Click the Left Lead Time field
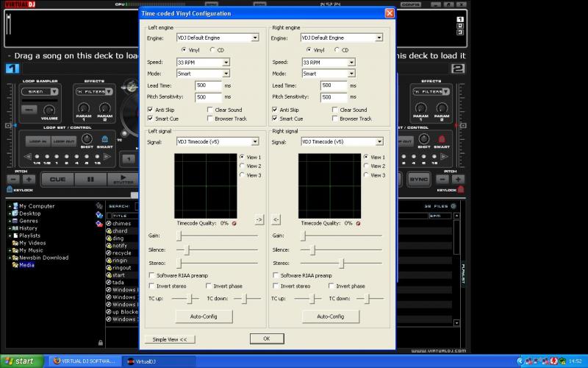588x368 pixels. point(208,85)
